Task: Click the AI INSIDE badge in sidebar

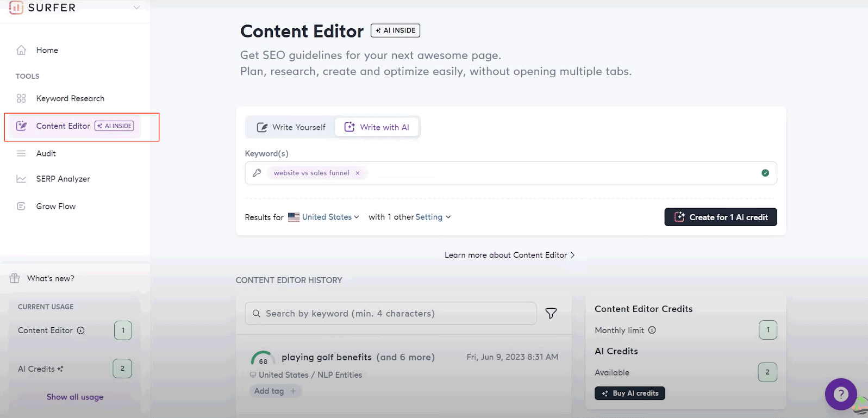Action: point(114,126)
